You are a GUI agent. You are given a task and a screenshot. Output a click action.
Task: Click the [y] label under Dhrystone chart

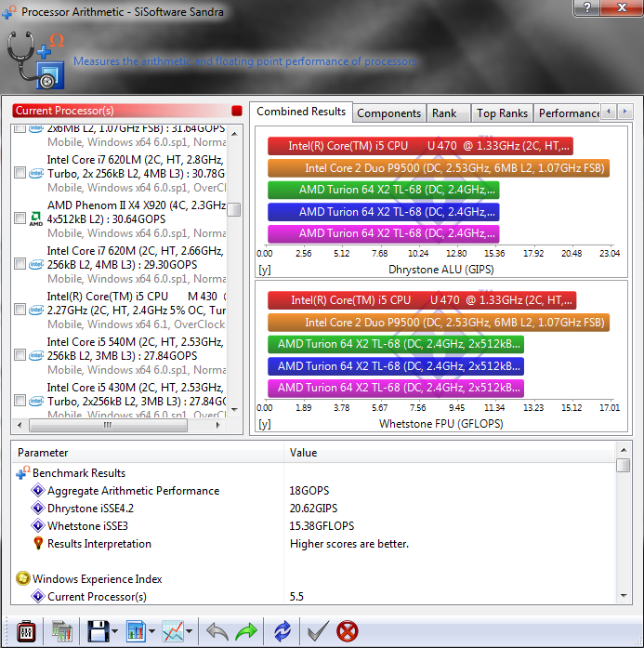(265, 270)
